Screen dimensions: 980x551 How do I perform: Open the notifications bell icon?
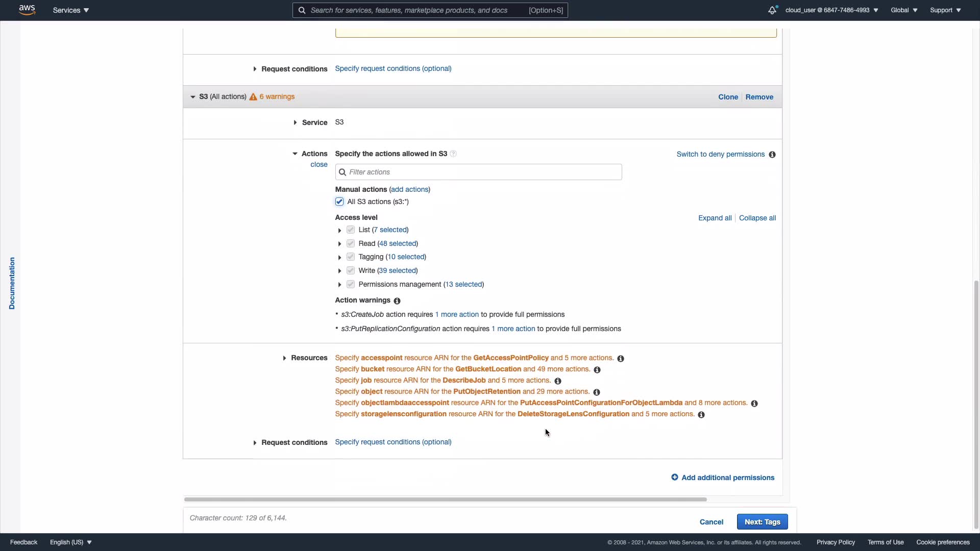pyautogui.click(x=772, y=10)
